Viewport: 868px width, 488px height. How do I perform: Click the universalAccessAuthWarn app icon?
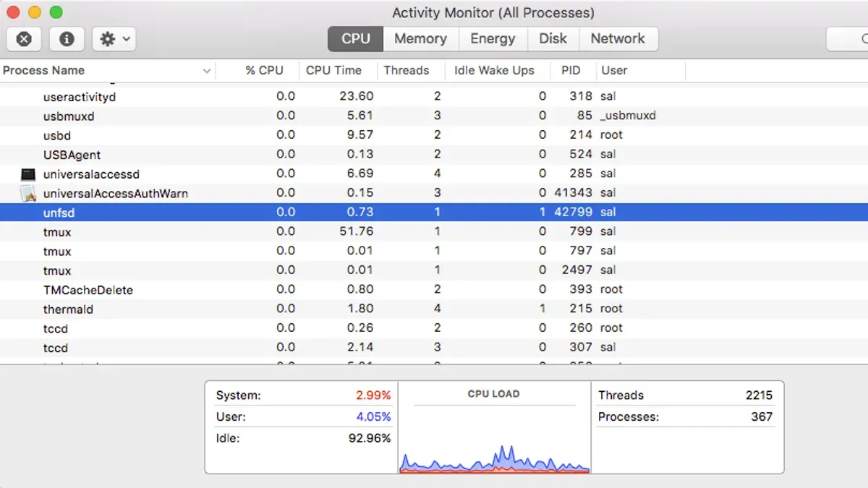28,193
